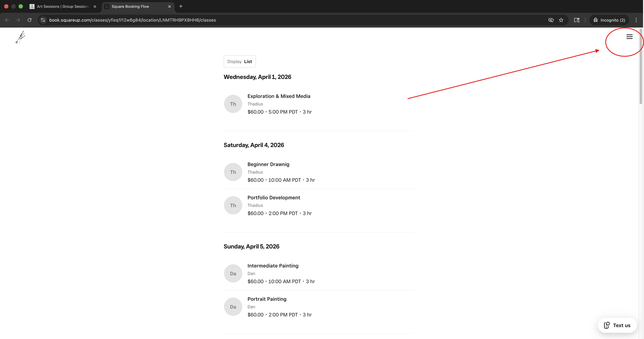Viewport: 644px width, 339px height.
Task: Click the Google Lens search icon
Action: coord(577,20)
